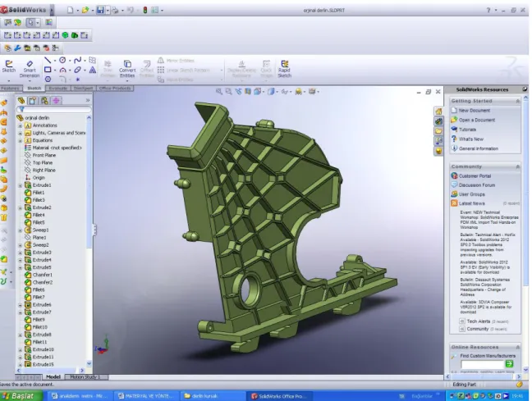
Task: Select the Circle sketch tool
Action: click(62, 60)
